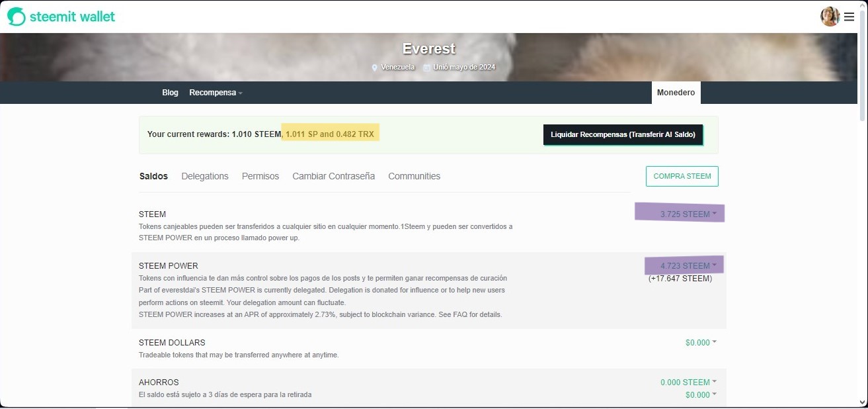Click the AHORROS heading
868x409 pixels.
click(x=159, y=383)
